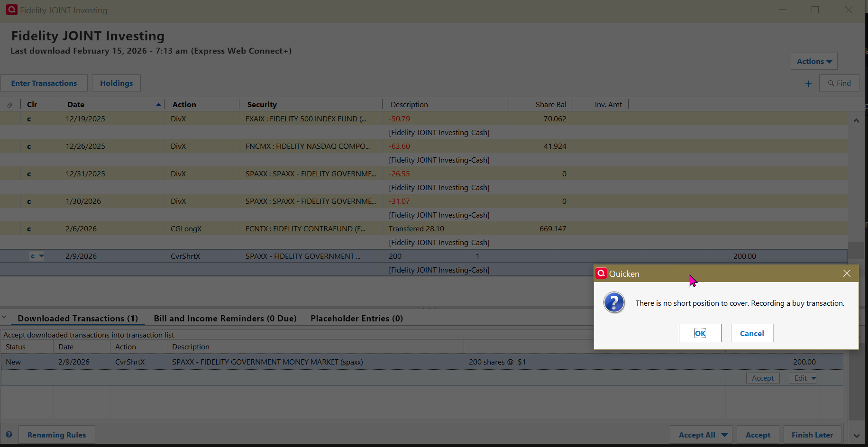Image resolution: width=868 pixels, height=447 pixels.
Task: Open Bill and Income Reminders tab
Action: tap(225, 319)
